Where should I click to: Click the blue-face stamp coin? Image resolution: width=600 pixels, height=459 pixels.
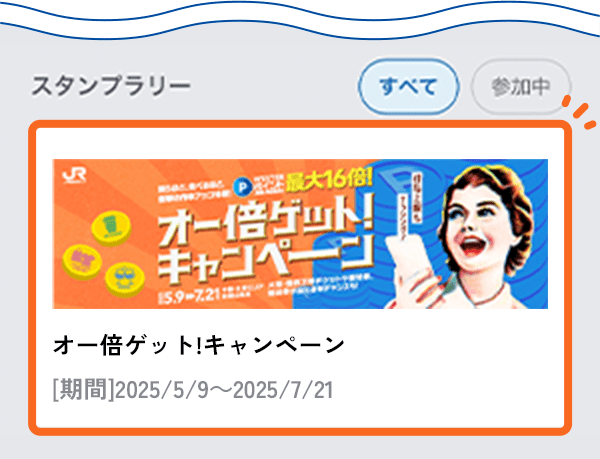tap(124, 280)
